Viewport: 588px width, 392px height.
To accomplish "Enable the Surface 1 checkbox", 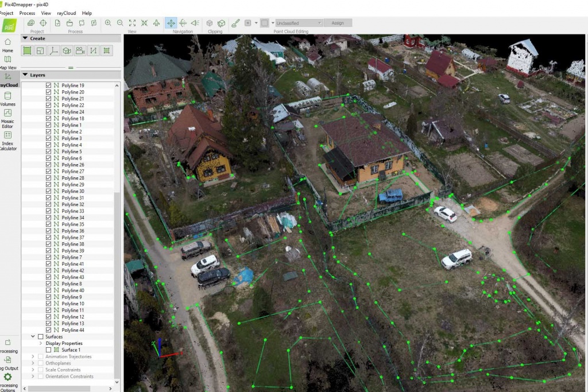I will tap(49, 350).
